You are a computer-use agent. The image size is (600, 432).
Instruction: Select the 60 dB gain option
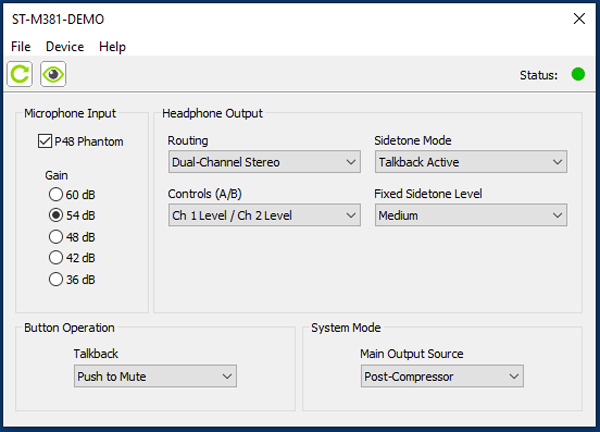click(56, 193)
